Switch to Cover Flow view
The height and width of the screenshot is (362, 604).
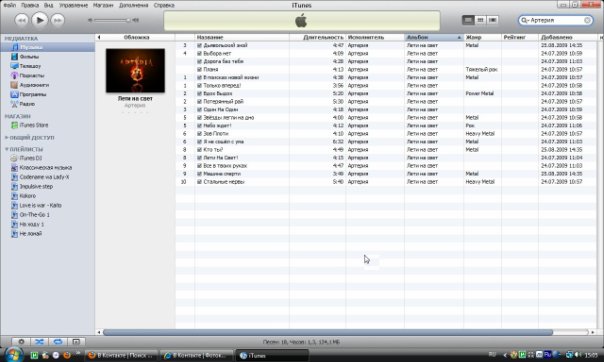tap(492, 20)
